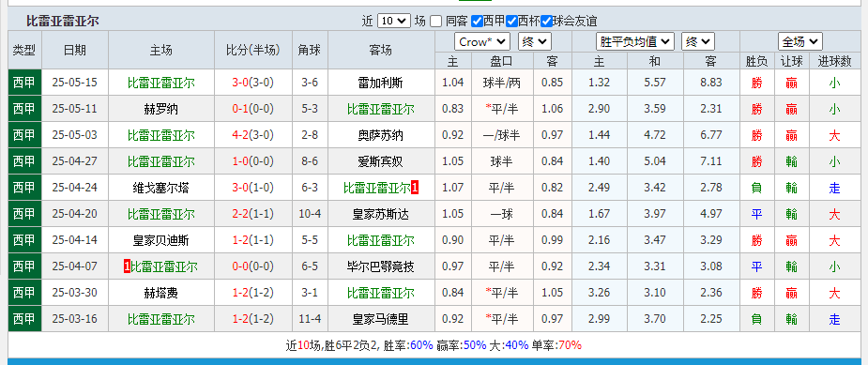Click the 比雷亚雷亚尔 heading title
Viewport: 868px width, 365px height.
(63, 21)
